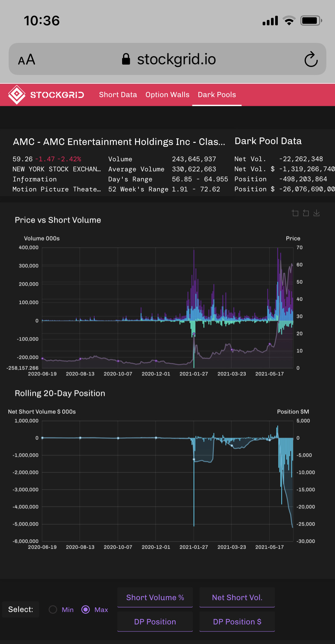
Task: Go to the Dark Pools tab
Action: click(217, 95)
